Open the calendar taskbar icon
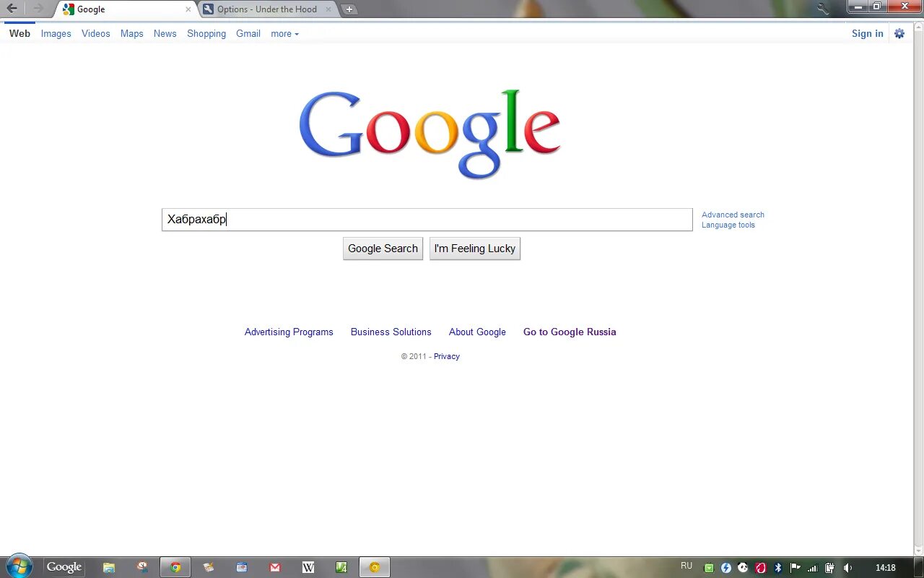 click(242, 567)
